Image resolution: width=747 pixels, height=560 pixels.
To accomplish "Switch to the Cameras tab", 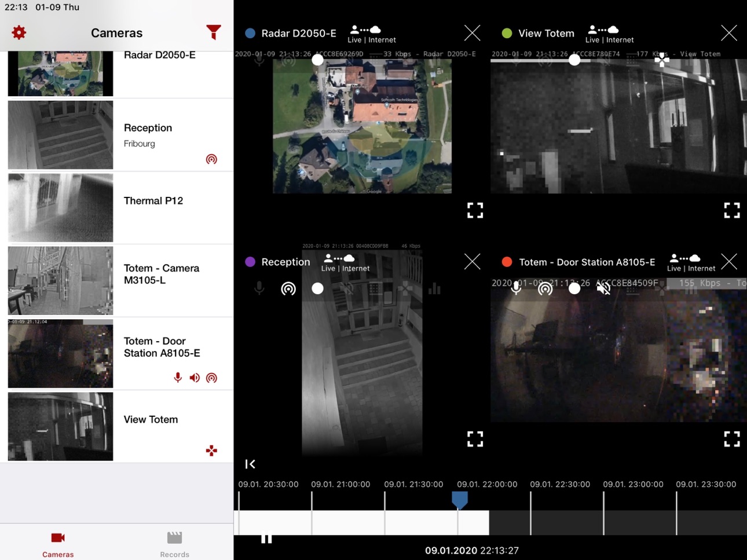I will (58, 544).
